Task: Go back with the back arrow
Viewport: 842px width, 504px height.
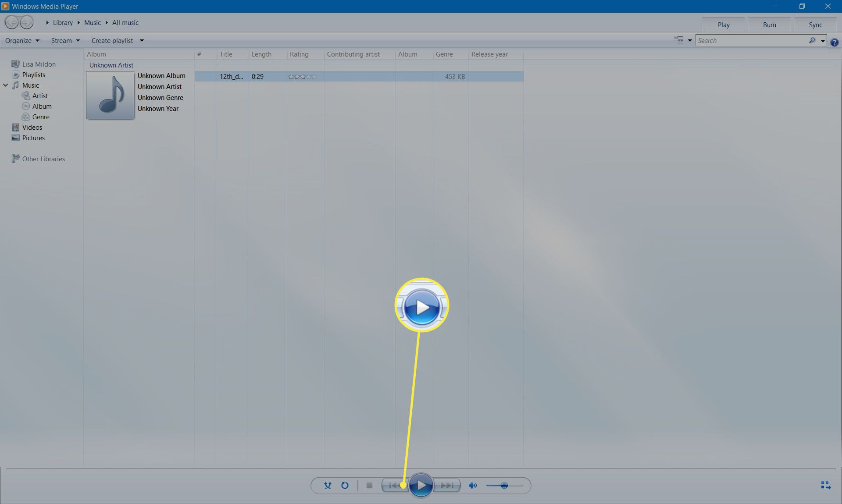Action: click(x=11, y=22)
